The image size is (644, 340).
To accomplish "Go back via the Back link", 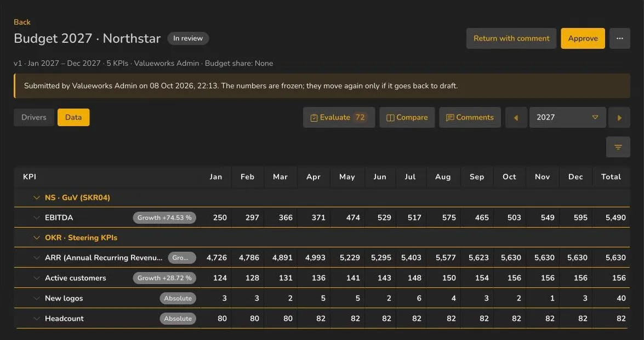I will pos(22,22).
